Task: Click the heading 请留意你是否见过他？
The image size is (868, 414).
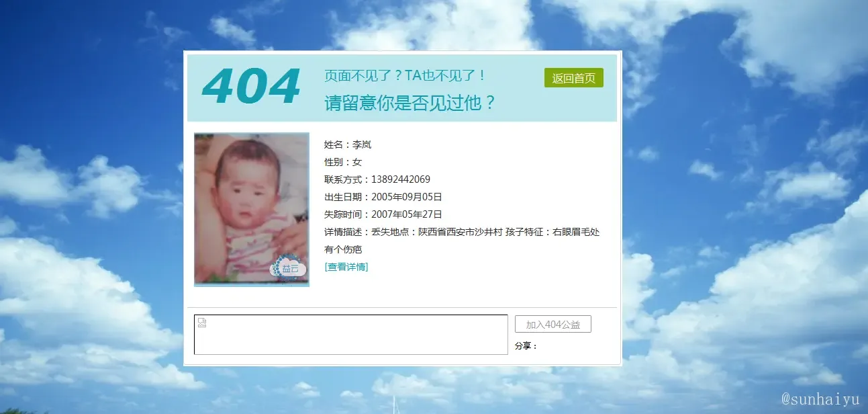Action: click(x=410, y=103)
